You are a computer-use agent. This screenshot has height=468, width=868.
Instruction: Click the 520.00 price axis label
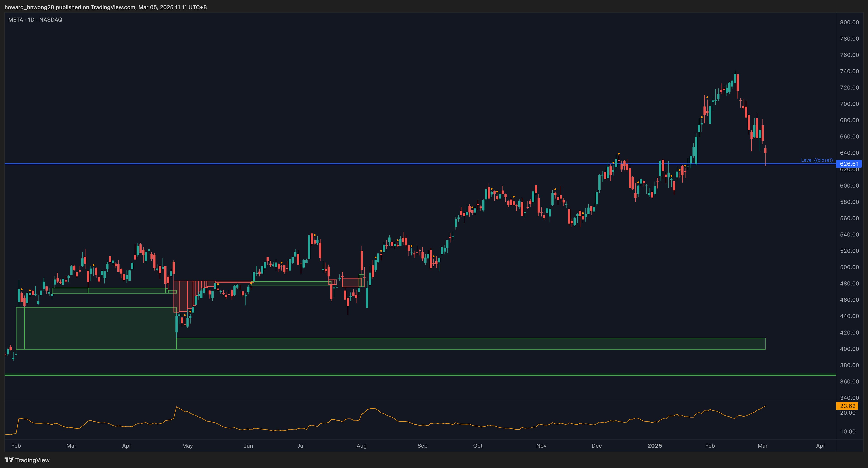(x=849, y=251)
